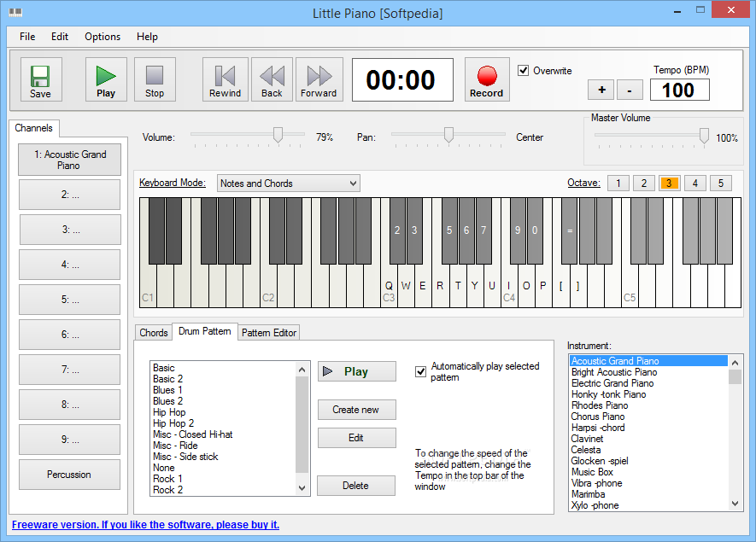Select octave 2

643,183
